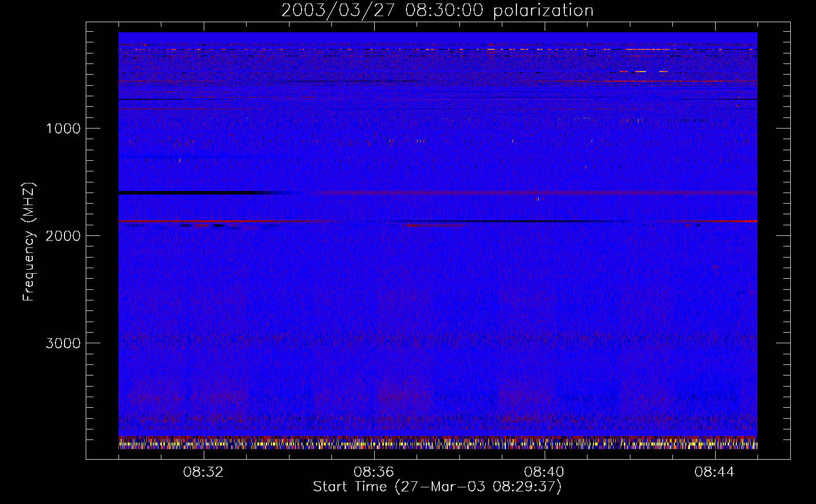
Task: Click the 08:40 time axis label
Action: click(x=544, y=472)
